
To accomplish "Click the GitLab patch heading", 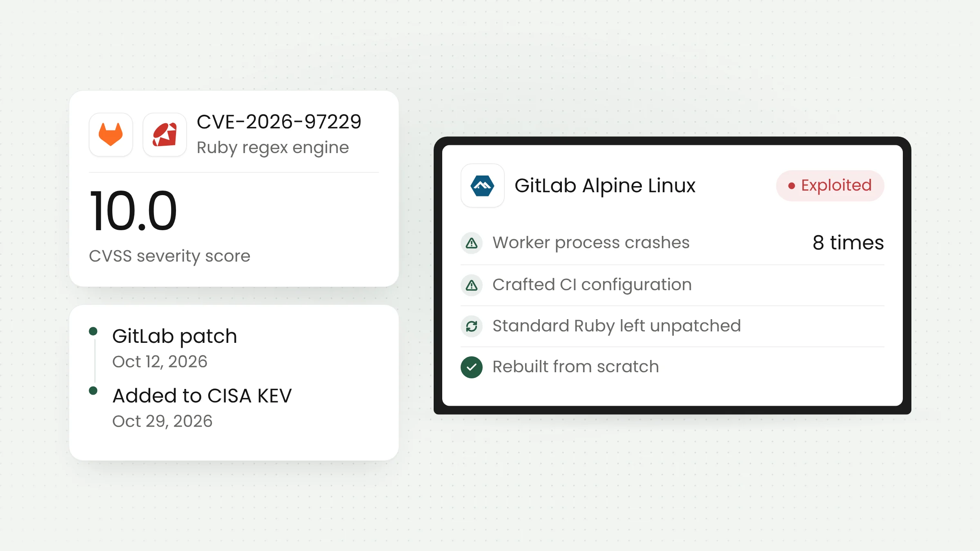I will (x=174, y=336).
